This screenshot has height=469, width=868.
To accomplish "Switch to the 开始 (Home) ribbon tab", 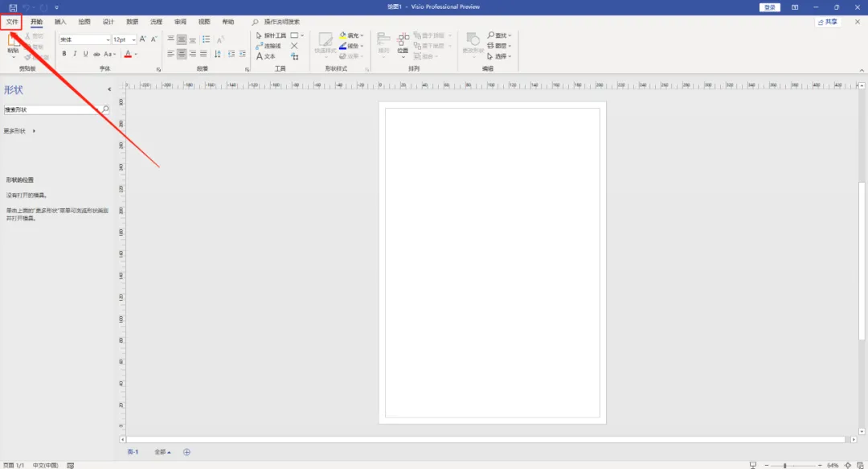I will [x=36, y=23].
